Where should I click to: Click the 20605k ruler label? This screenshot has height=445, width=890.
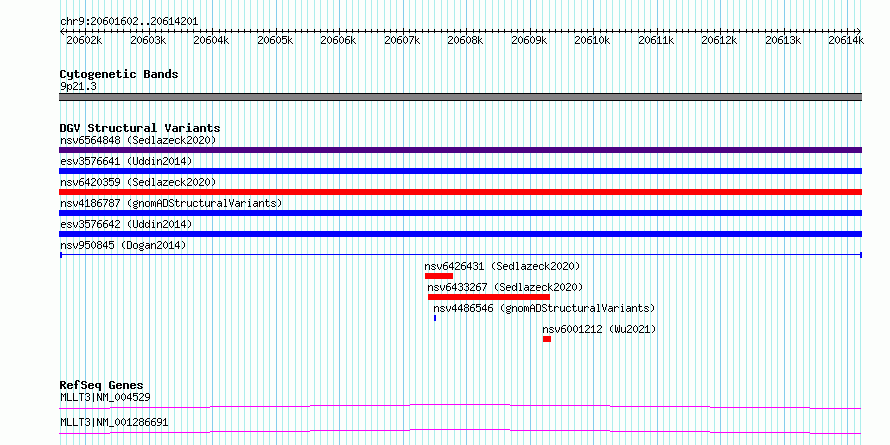[x=275, y=40]
